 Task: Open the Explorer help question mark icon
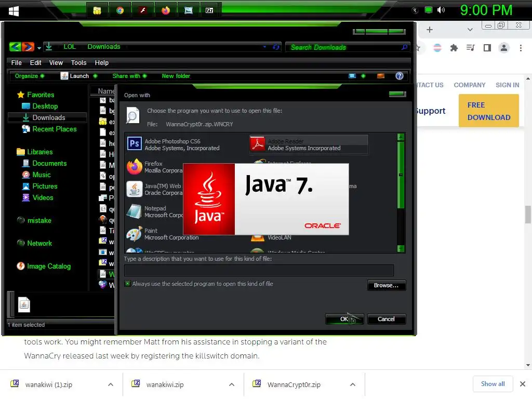400,76
